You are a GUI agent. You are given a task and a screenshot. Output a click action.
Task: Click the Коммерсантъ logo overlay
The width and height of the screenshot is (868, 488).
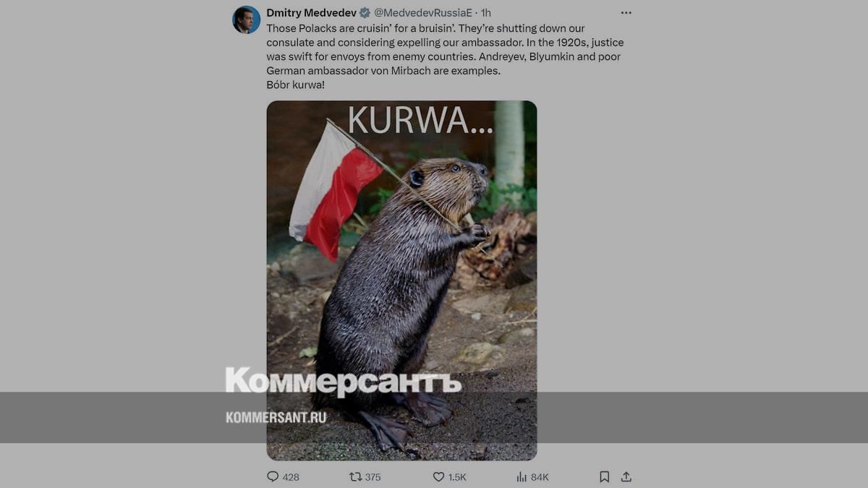click(343, 381)
